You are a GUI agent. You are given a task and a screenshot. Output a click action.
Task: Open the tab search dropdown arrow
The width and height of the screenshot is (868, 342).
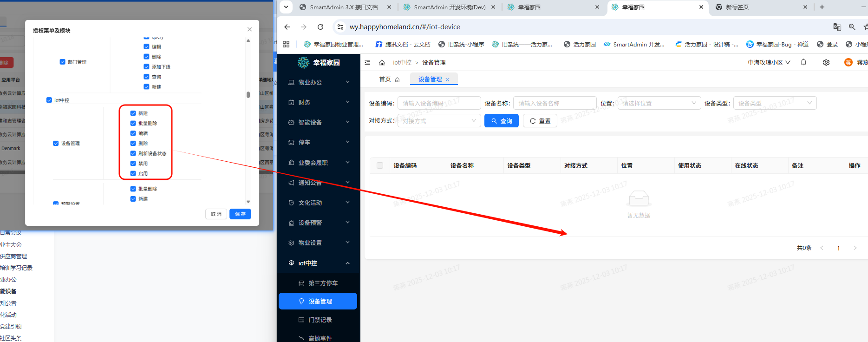pyautogui.click(x=286, y=7)
